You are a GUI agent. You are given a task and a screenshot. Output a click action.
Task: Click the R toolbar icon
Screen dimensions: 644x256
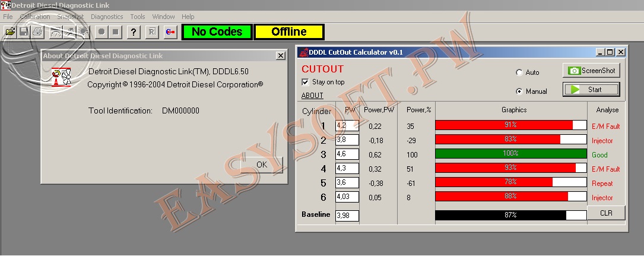click(x=152, y=31)
